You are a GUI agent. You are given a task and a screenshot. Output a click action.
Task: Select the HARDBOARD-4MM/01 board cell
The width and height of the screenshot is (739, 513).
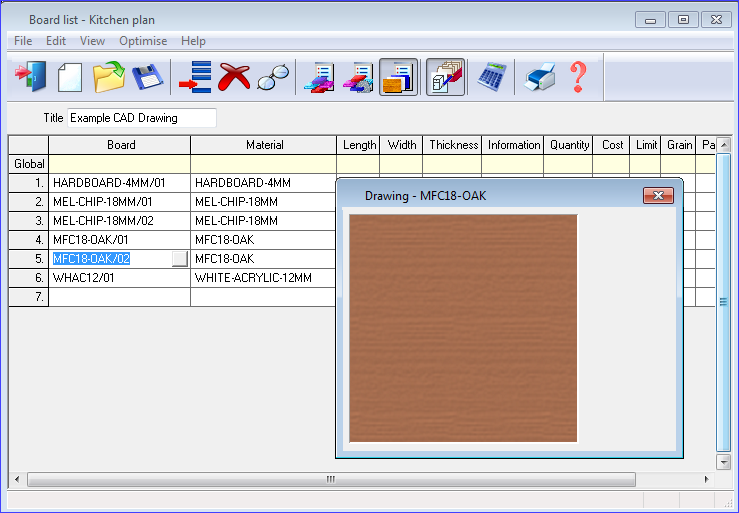tap(120, 182)
